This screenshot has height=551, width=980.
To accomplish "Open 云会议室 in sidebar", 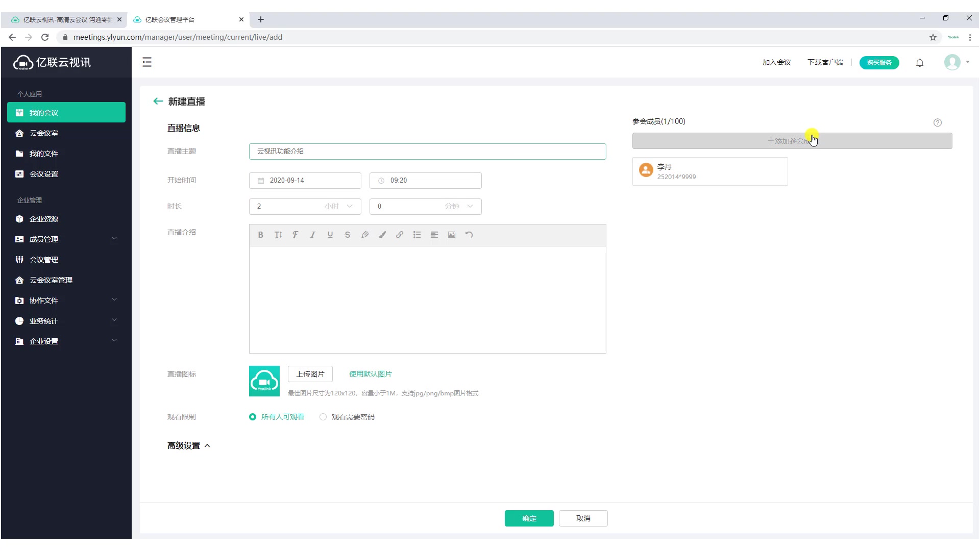I will (66, 133).
